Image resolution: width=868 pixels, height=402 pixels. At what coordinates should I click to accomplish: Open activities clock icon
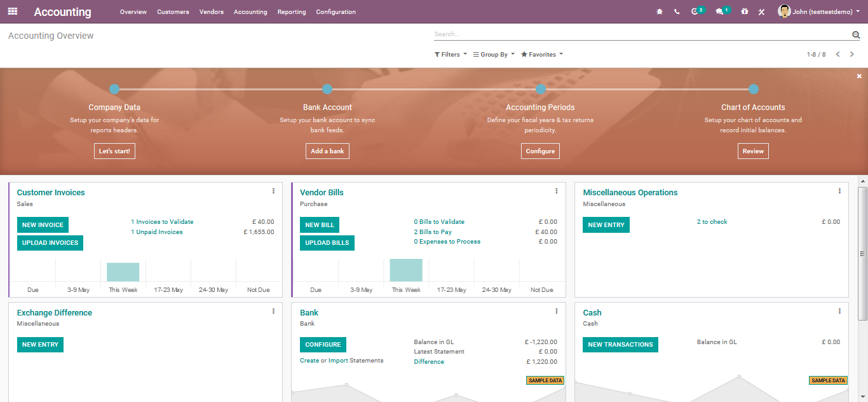[x=695, y=11]
